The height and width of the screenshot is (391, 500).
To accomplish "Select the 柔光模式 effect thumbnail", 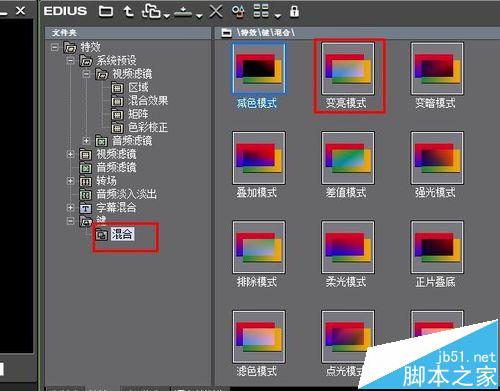I will point(348,247).
